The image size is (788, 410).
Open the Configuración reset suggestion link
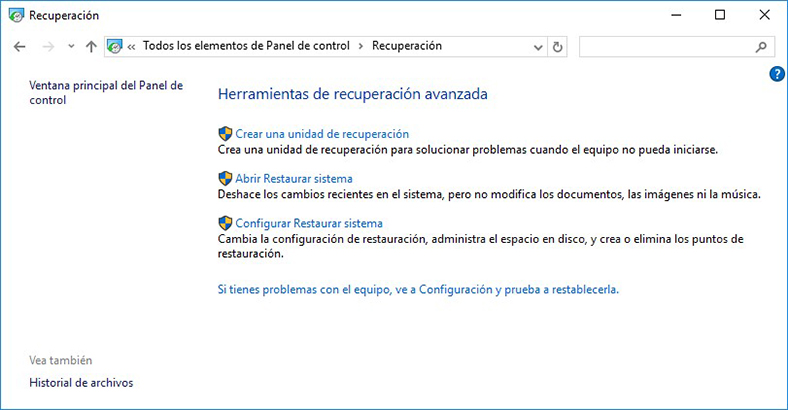tap(418, 289)
